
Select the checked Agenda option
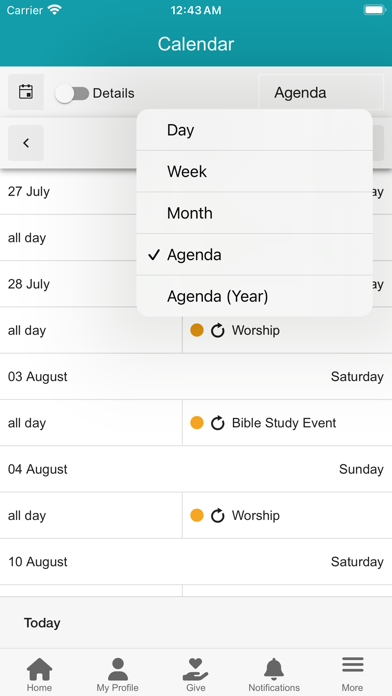point(254,255)
